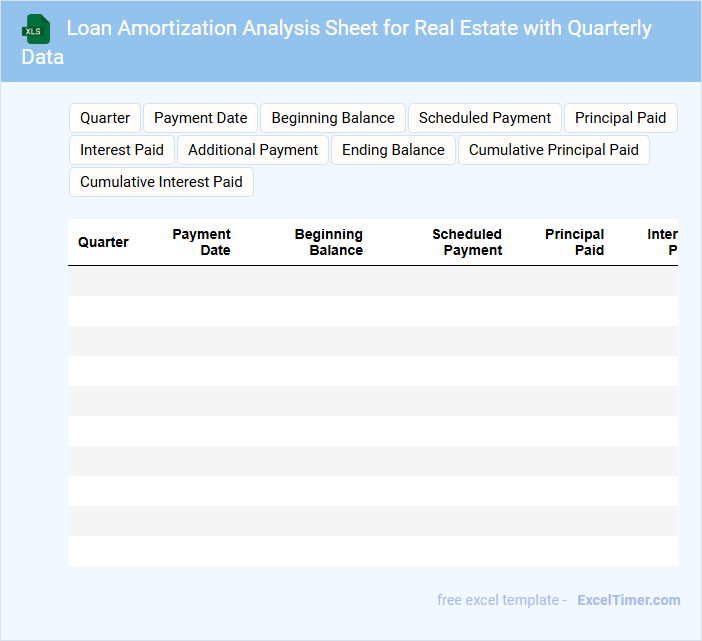Select the Quarter tag chip
Image resolution: width=702 pixels, height=641 pixels.
click(x=105, y=118)
